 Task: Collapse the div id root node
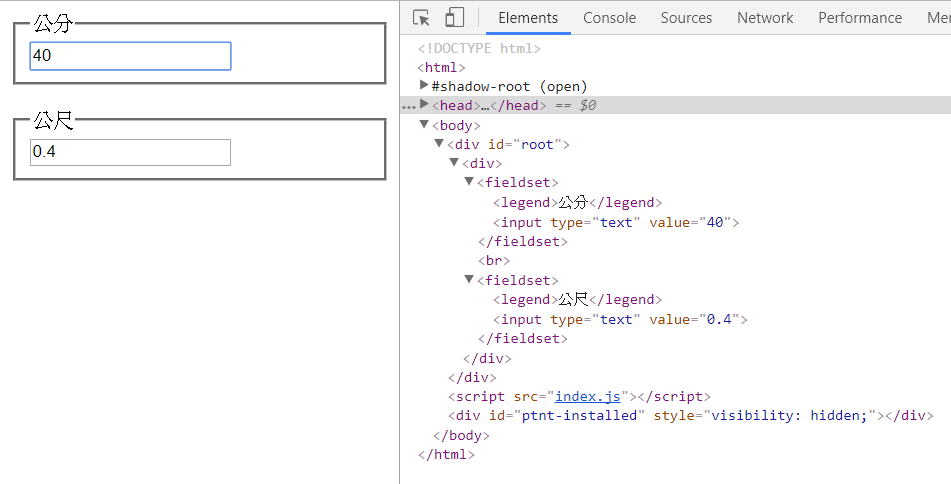[x=439, y=144]
